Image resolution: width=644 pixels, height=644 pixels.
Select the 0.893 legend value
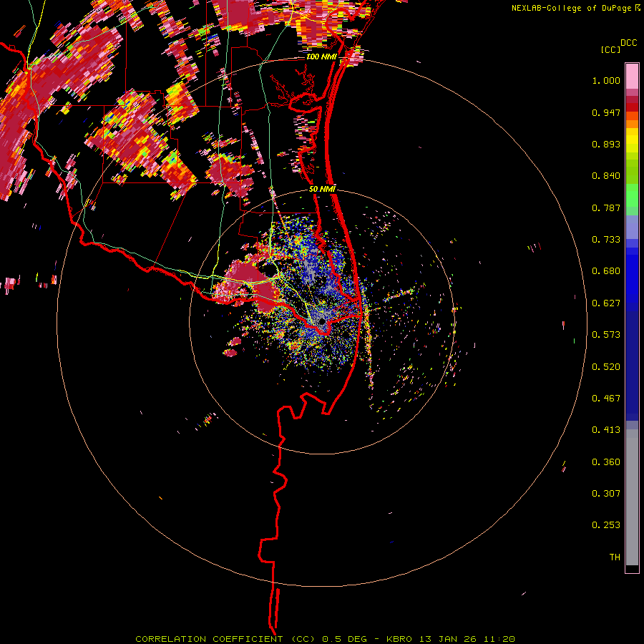tap(606, 144)
